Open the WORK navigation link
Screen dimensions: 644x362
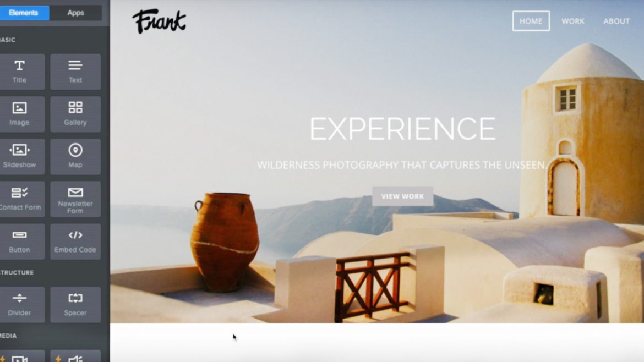(573, 21)
